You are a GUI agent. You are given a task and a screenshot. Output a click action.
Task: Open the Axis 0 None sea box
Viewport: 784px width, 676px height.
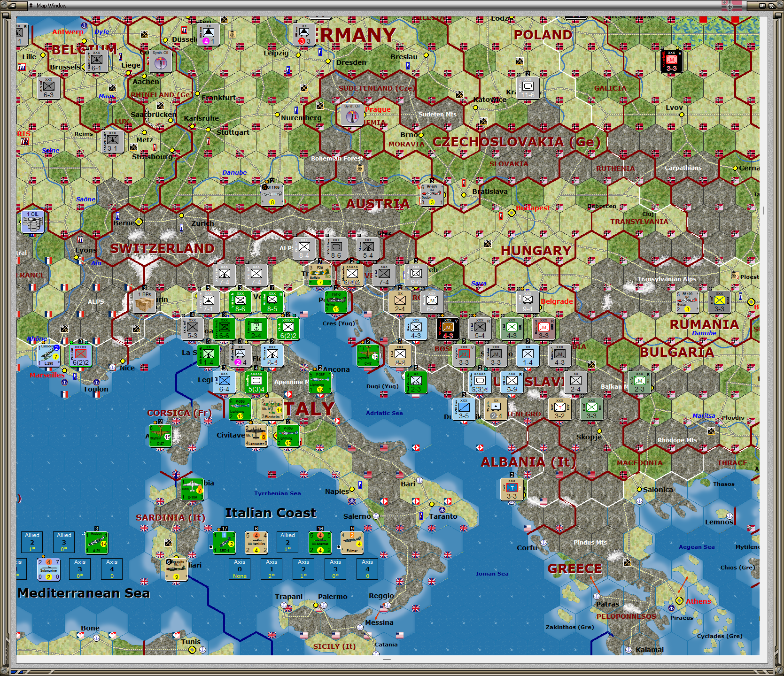(x=240, y=569)
